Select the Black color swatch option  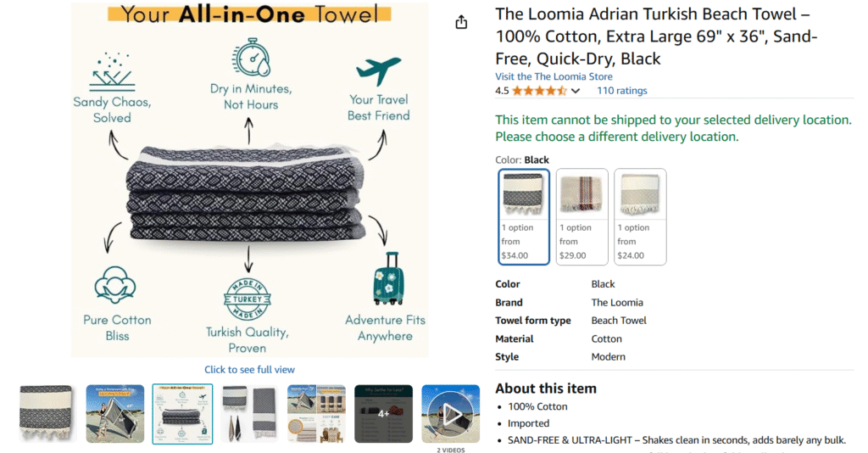(524, 216)
